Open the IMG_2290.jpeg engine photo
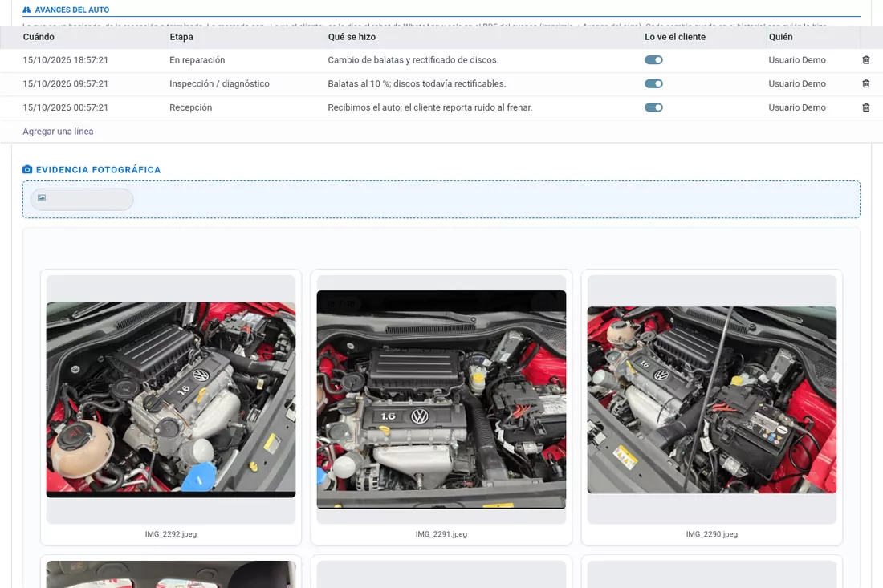883x588 pixels. point(712,400)
